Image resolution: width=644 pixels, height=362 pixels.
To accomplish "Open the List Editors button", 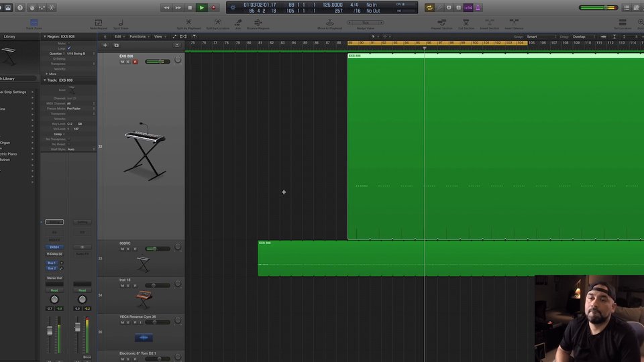I will point(627,7).
